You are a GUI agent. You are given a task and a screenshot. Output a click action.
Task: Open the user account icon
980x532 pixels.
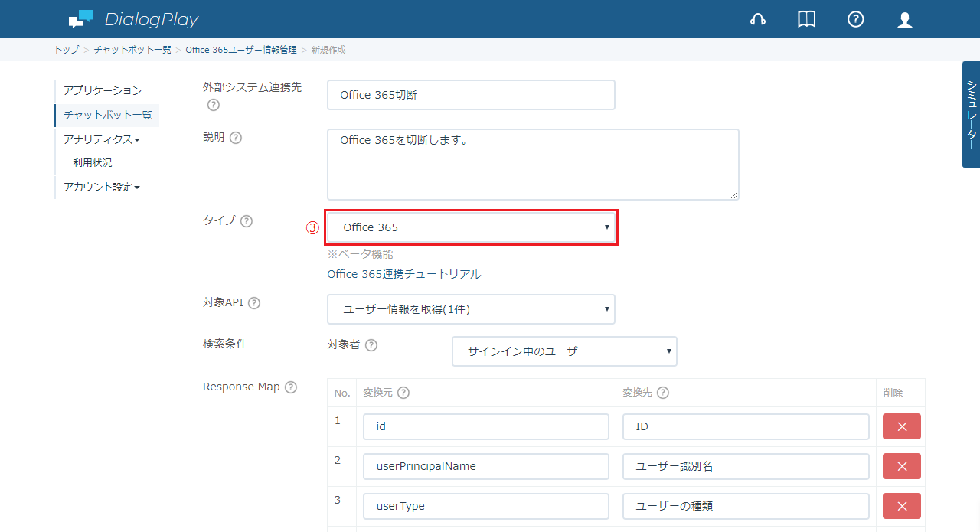905,20
